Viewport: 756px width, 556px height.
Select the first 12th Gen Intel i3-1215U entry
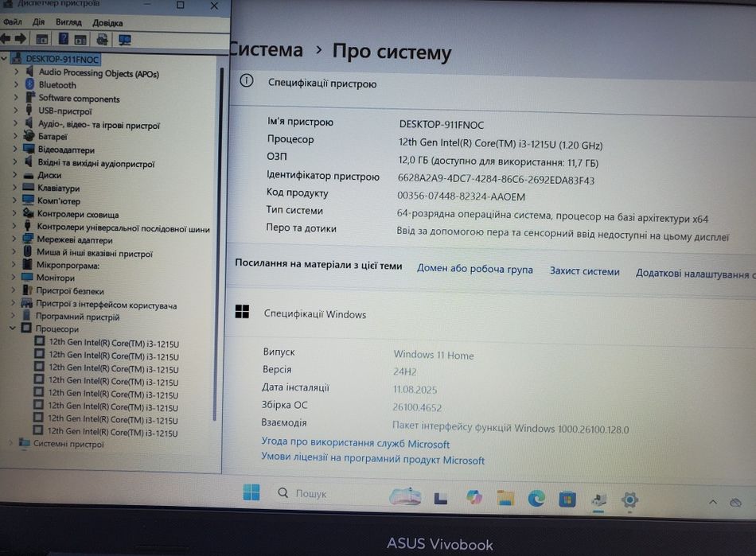113,343
